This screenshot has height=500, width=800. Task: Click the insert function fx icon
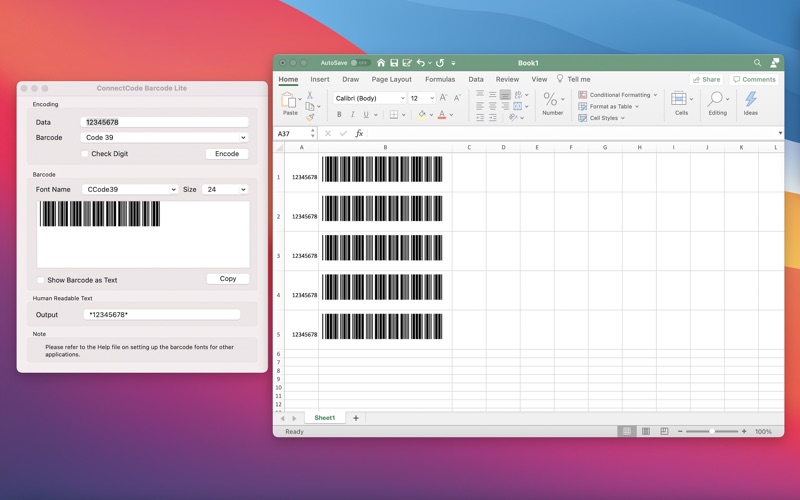click(x=359, y=134)
